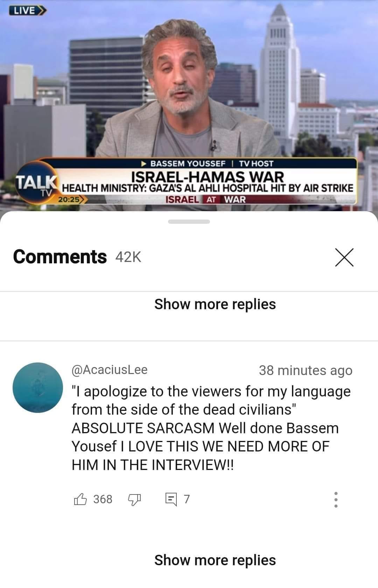Tap the comment text by AcaciusLee
The image size is (378, 588).
pyautogui.click(x=211, y=428)
